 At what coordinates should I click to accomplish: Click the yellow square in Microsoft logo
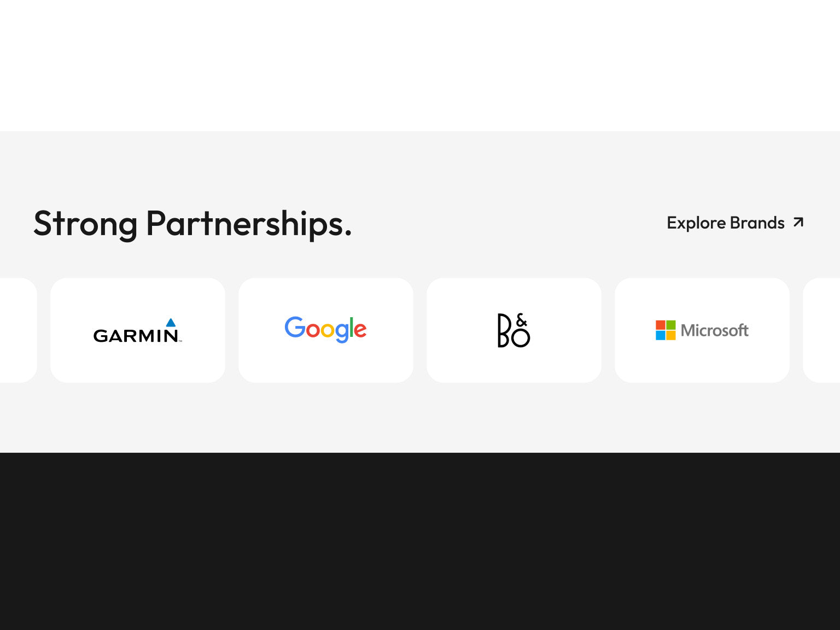coord(670,335)
